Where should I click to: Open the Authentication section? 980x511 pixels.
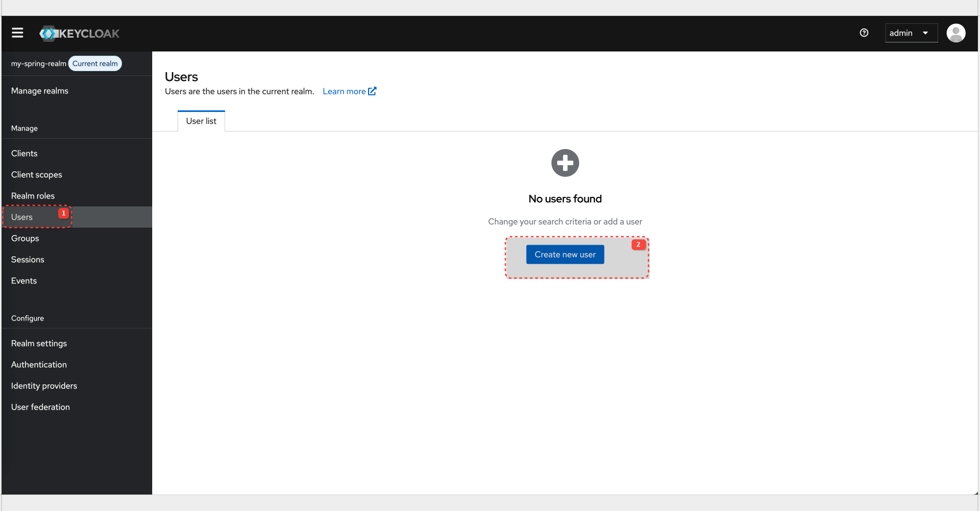point(39,365)
